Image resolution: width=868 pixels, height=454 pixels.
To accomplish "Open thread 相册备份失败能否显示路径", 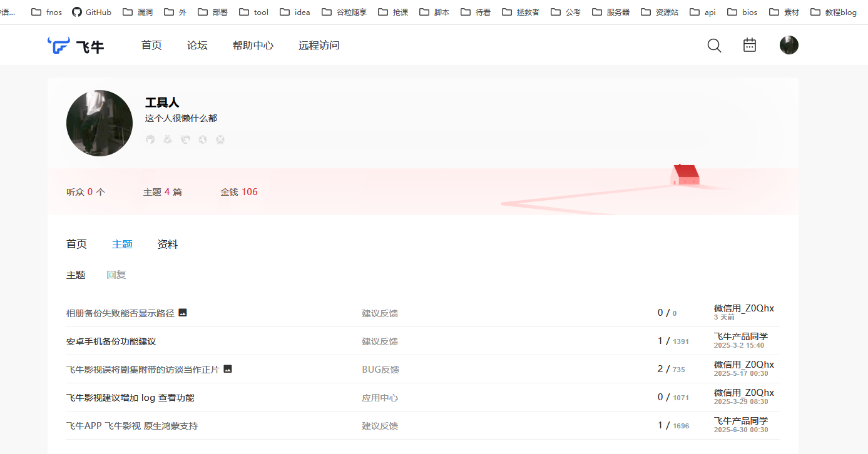I will click(x=120, y=313).
